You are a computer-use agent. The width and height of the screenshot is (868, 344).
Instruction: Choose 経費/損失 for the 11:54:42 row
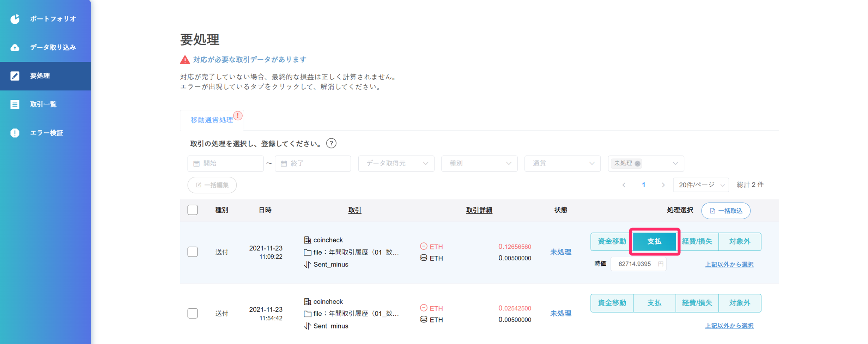tap(697, 303)
